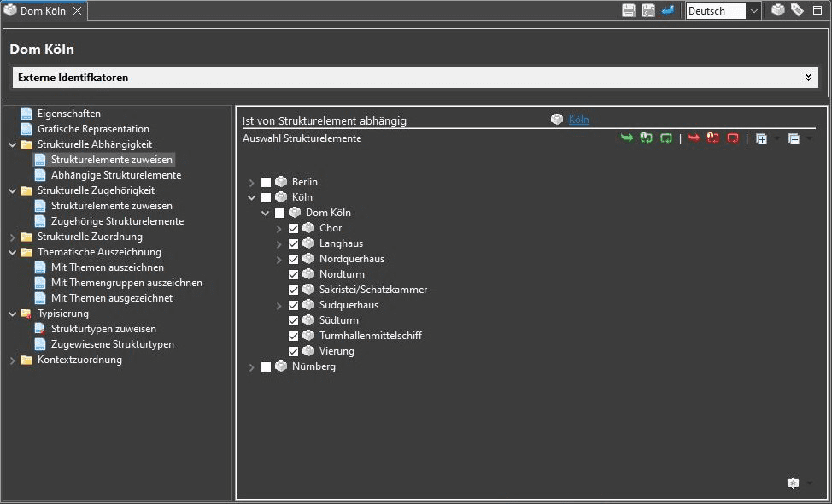Check the Dom Köln checkbox
832x504 pixels.
(x=279, y=214)
